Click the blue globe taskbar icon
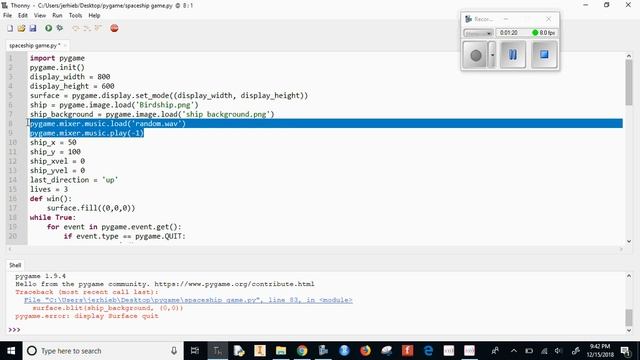 [344, 351]
